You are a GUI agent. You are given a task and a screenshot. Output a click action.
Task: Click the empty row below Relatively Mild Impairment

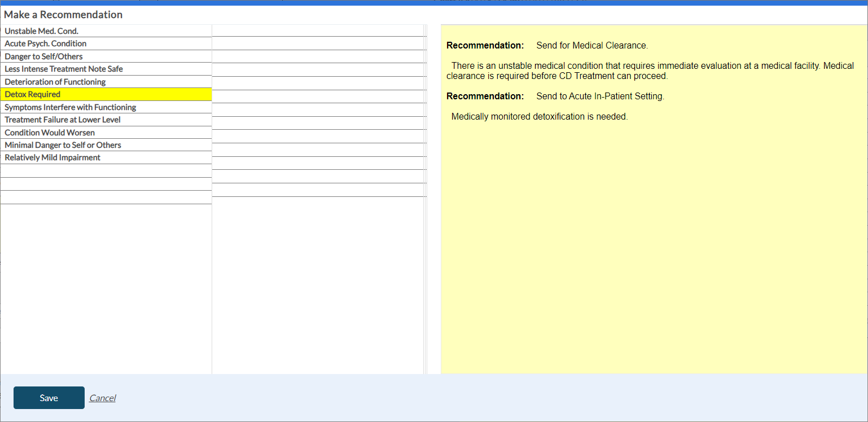pyautogui.click(x=106, y=170)
